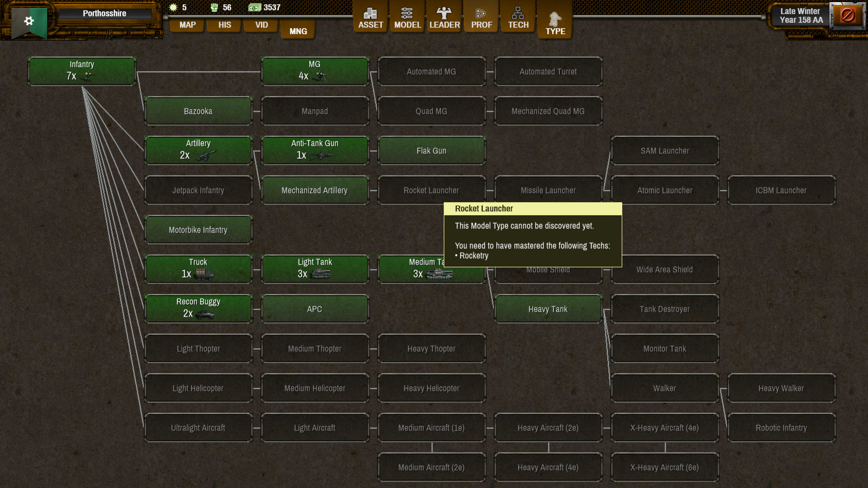
Task: Select the Wide Area Shield model type
Action: pos(665,269)
